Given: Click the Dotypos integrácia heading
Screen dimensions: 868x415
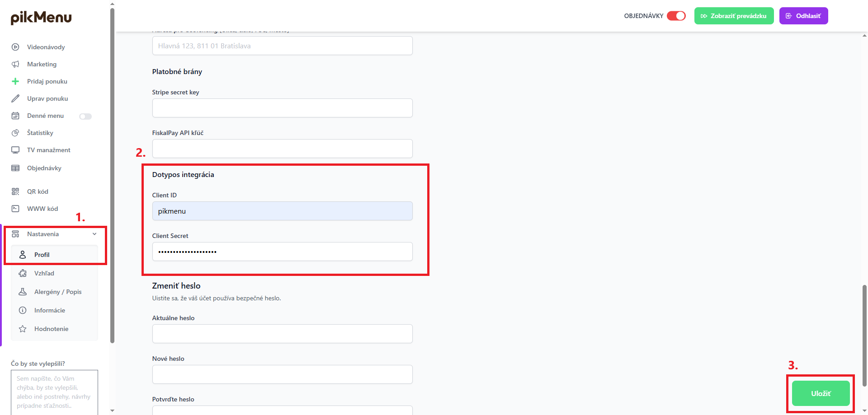Looking at the screenshot, I should pos(183,174).
